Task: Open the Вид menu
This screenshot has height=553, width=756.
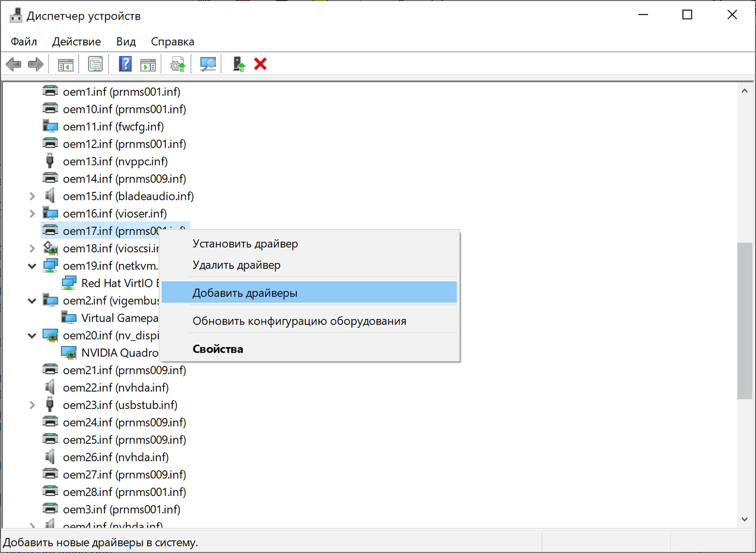Action: click(x=126, y=41)
